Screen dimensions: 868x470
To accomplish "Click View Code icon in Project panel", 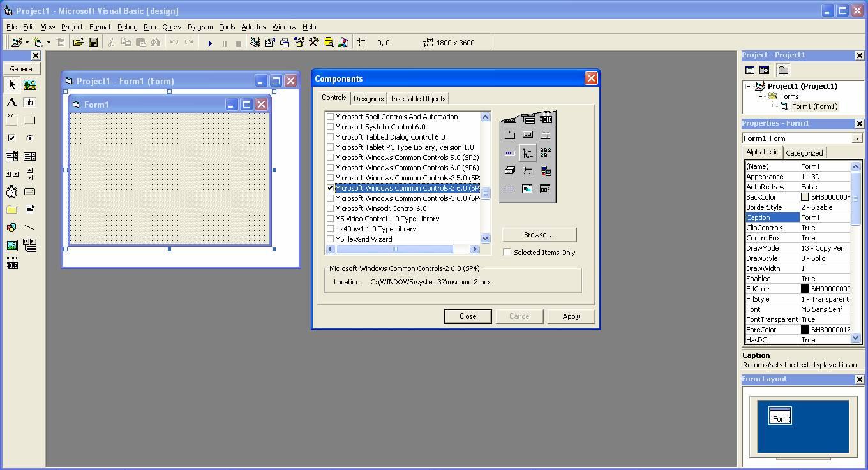I will pyautogui.click(x=750, y=70).
